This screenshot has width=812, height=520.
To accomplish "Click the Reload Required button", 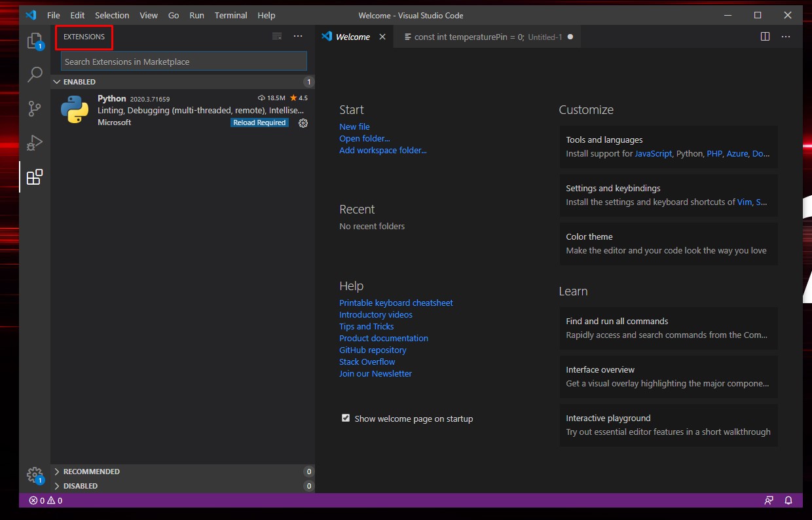I will click(x=259, y=122).
